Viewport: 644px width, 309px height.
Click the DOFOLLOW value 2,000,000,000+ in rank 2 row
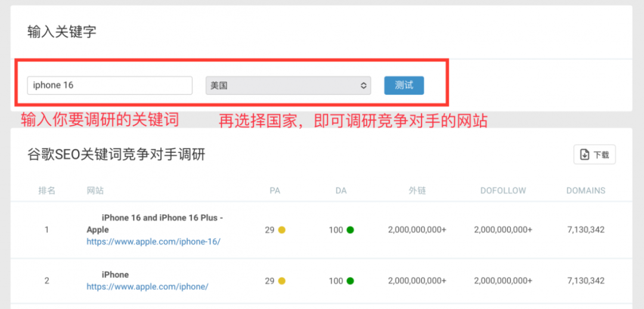(x=503, y=280)
